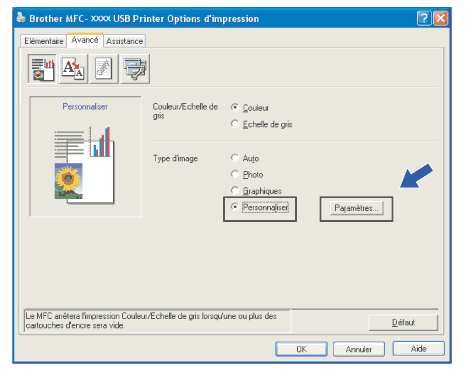Screen dimensions: 472x389
Task: Open the Scaling settings icon
Action: [73, 69]
